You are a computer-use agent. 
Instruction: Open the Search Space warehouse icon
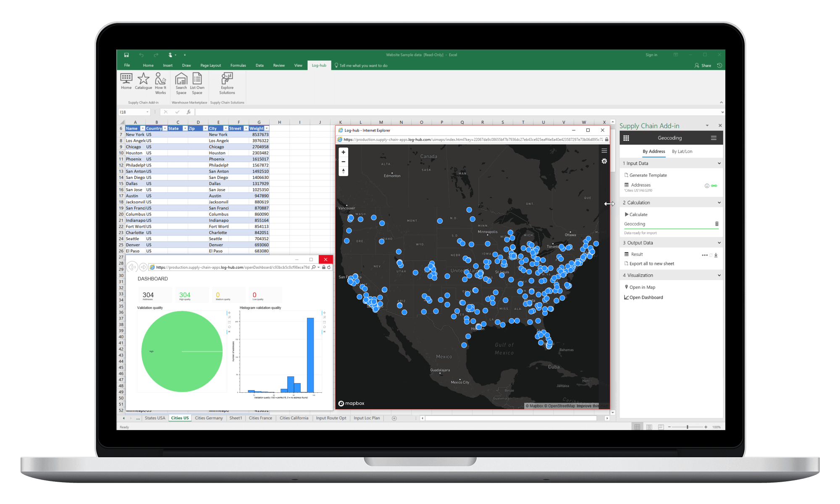181,79
